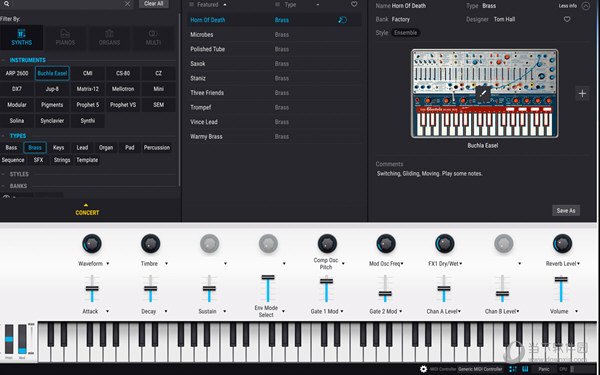This screenshot has height=375, width=600.
Task: Click the Pitch bend wheel
Action: click(9, 339)
